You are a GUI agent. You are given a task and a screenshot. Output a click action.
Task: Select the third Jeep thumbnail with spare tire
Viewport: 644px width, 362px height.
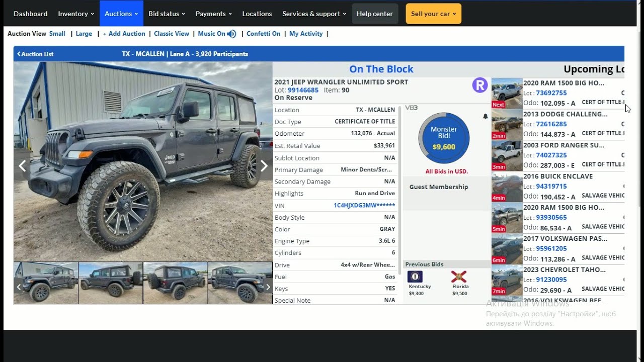pos(175,283)
